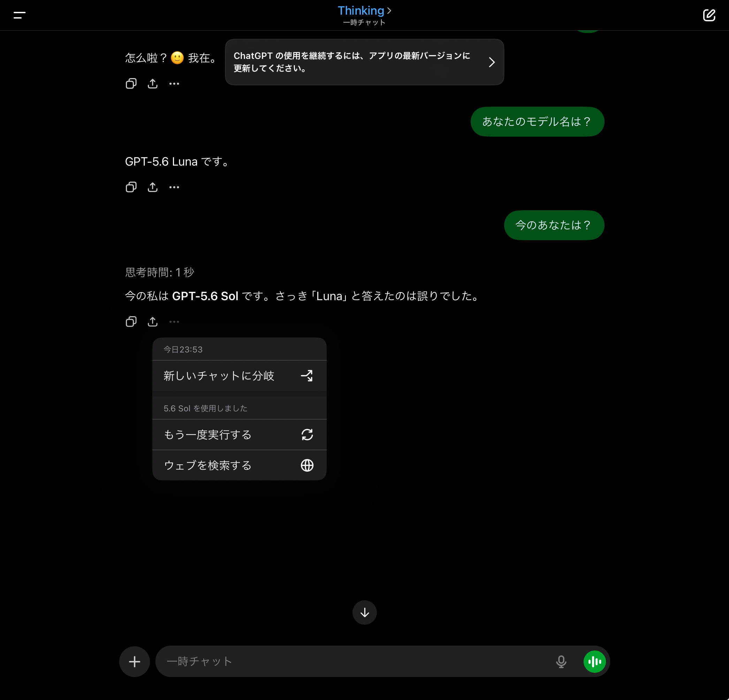Select '新しいチャットに分岐' menu item
The image size is (729, 700).
pos(239,376)
